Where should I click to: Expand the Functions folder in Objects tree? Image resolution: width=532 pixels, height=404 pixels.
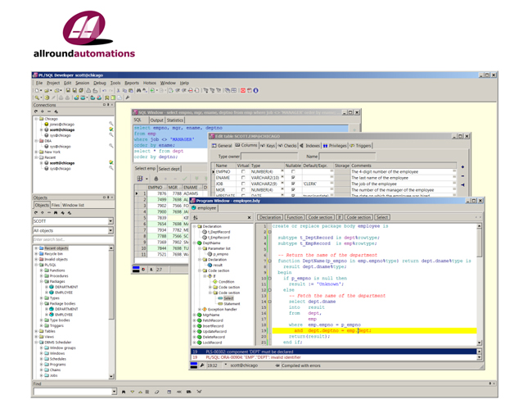[x=42, y=270]
